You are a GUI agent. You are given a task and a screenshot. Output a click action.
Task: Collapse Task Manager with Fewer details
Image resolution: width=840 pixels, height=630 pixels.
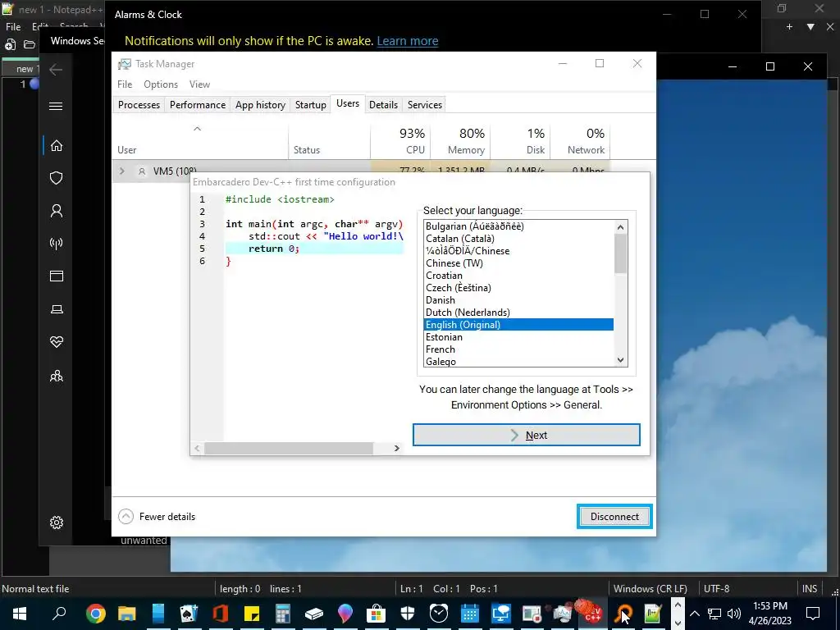(x=157, y=517)
